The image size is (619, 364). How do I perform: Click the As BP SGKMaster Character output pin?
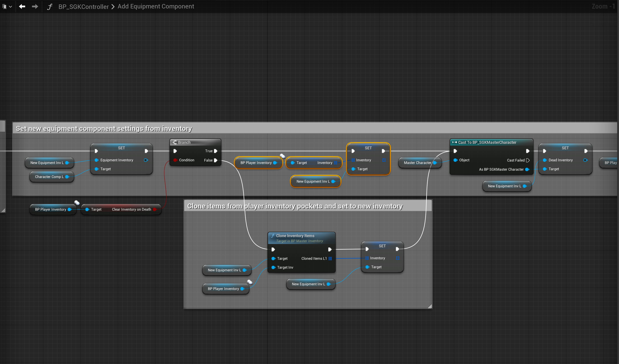[527, 169]
